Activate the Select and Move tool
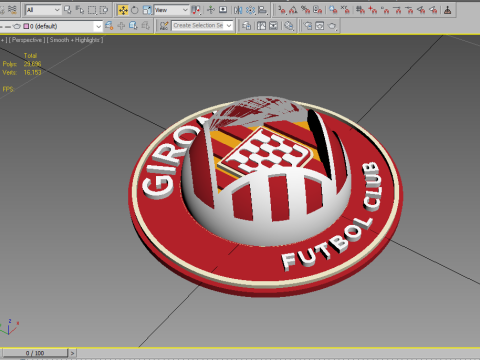The width and height of the screenshot is (480, 360). pyautogui.click(x=123, y=10)
